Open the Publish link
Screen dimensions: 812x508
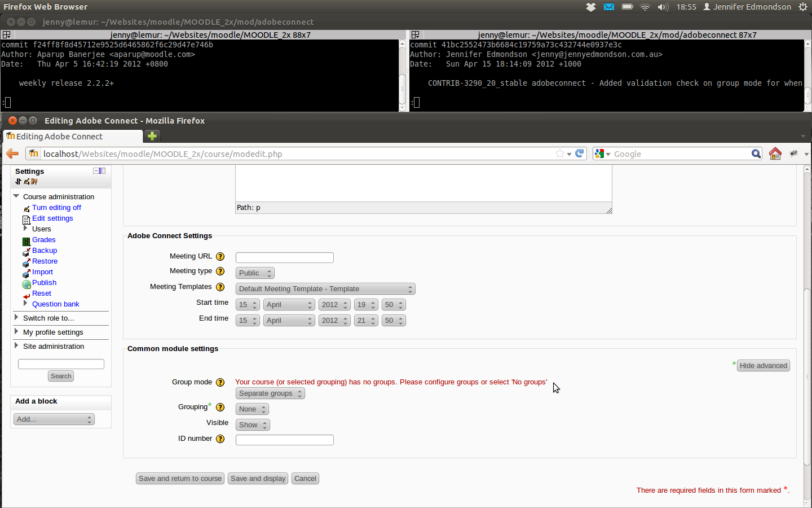(x=44, y=283)
